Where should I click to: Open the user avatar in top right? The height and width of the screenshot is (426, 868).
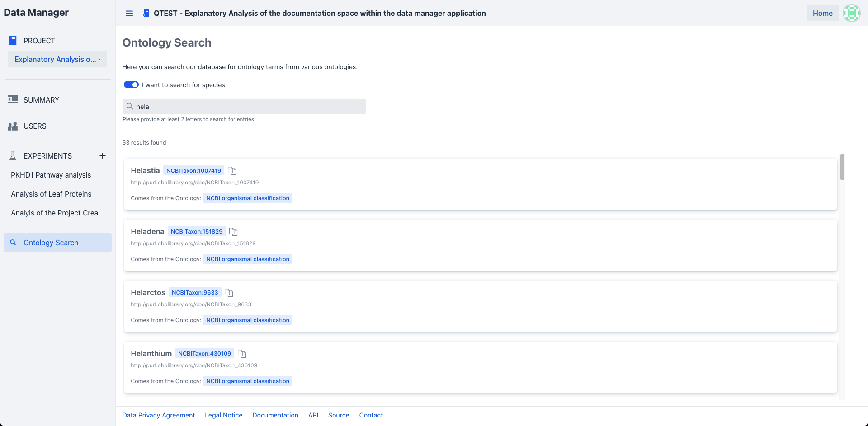click(x=851, y=13)
